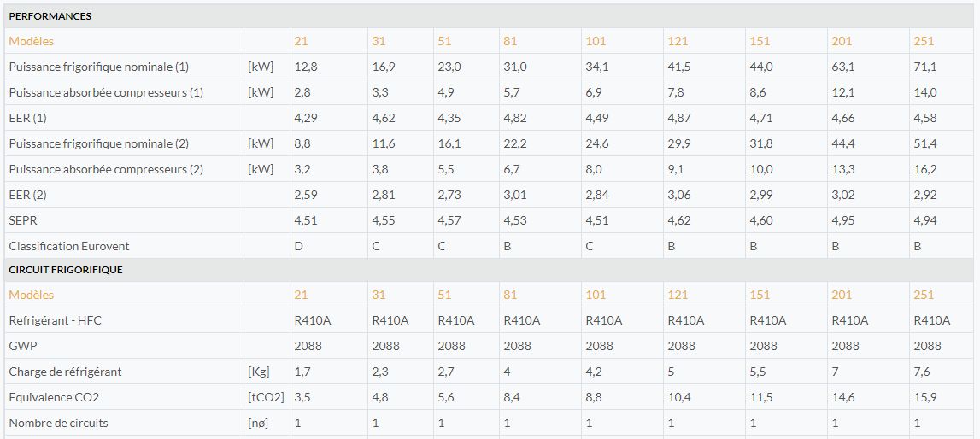Select model 101 in the Performances header row
The height and width of the screenshot is (439, 980).
(x=596, y=41)
